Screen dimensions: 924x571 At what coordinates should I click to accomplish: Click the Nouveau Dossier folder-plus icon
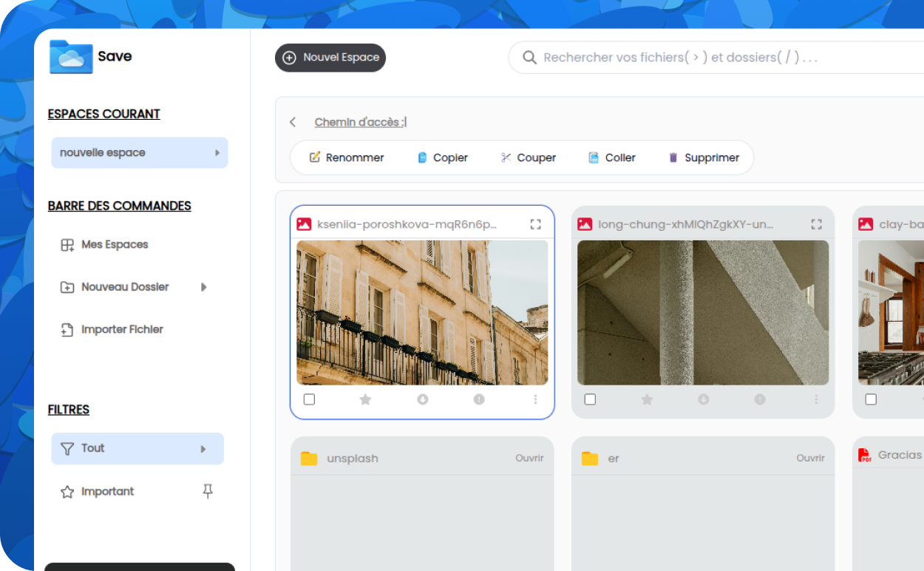click(67, 287)
